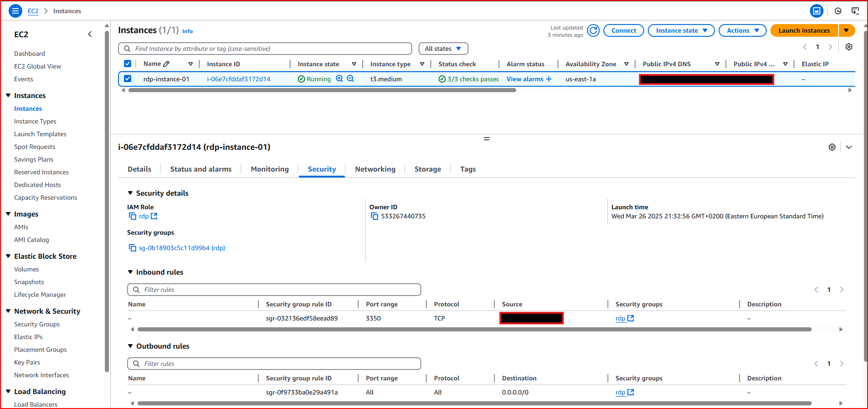Collapse the Outbound rules section
Screen dimensions: 868x409
point(130,346)
